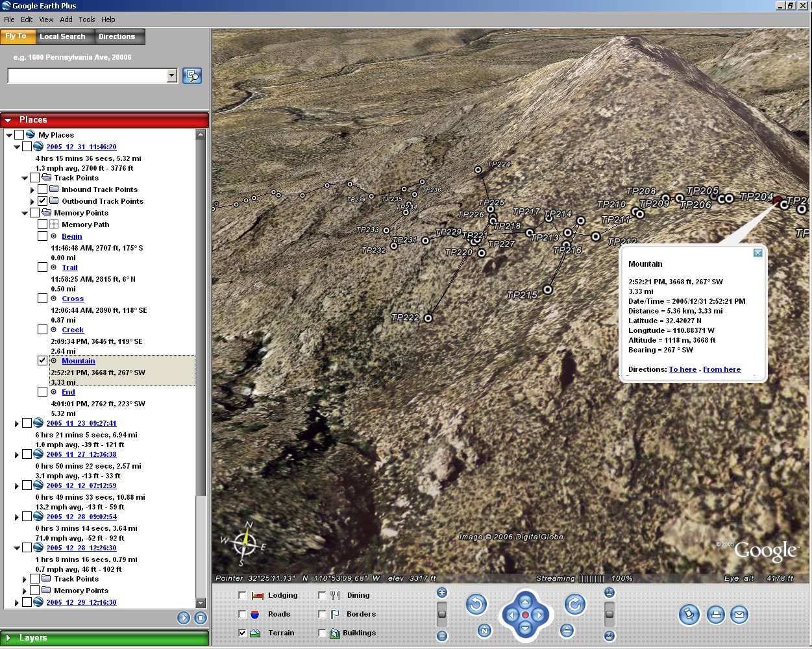Enable the Buildings layer checkbox
The image size is (812, 649).
click(x=322, y=633)
